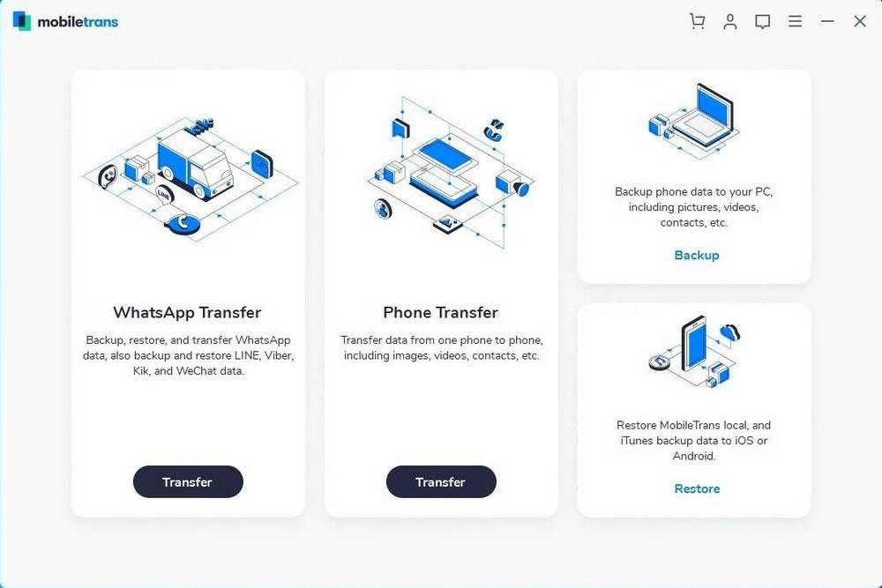This screenshot has height=588, width=882.
Task: Click the laptop backup illustration
Action: [x=694, y=122]
